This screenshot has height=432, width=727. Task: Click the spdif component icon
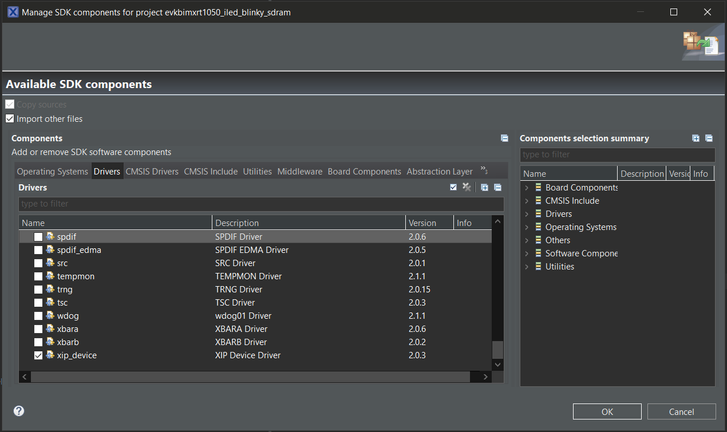(x=50, y=236)
